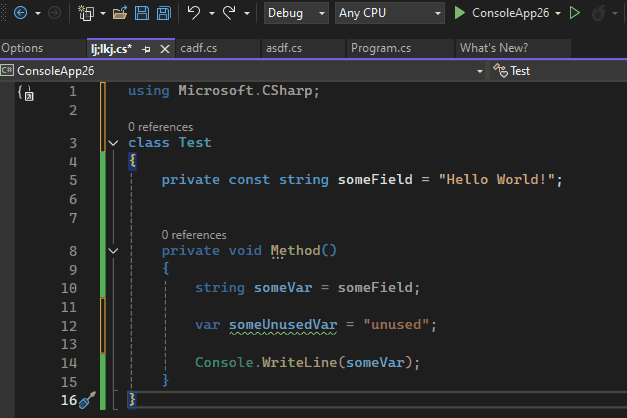
Task: Open the Any CPU platform dropdown
Action: (x=389, y=13)
